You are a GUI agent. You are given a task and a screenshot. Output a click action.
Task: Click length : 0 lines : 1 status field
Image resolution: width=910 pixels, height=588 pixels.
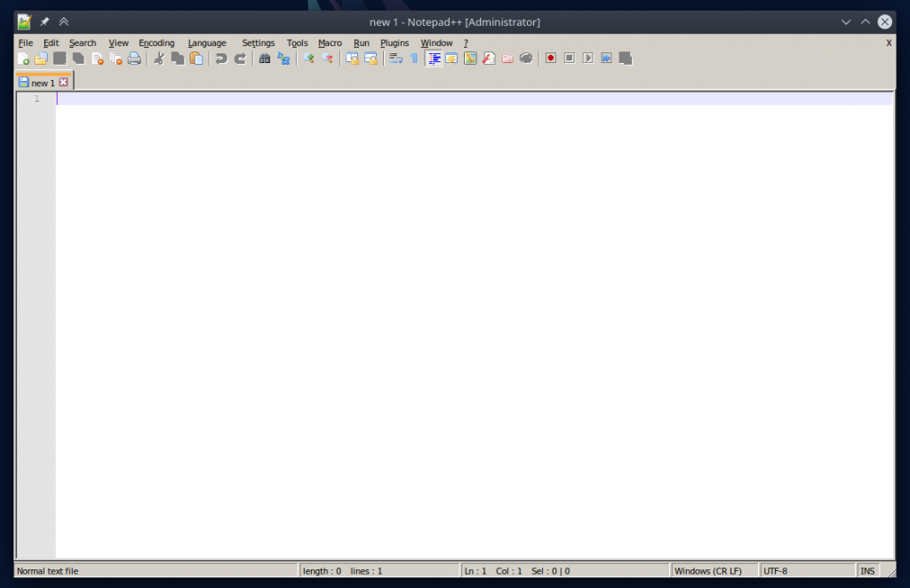[379, 571]
